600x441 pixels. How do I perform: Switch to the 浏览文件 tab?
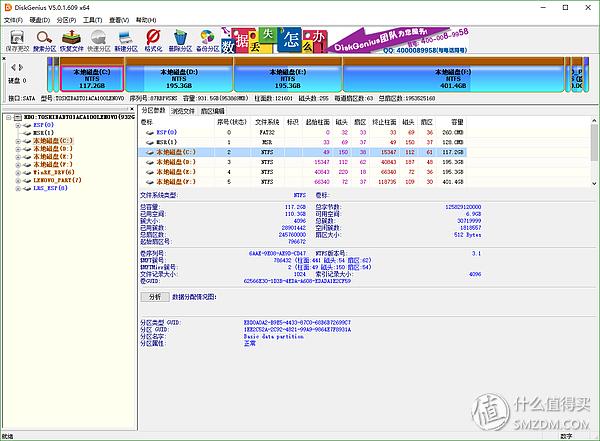click(x=183, y=110)
